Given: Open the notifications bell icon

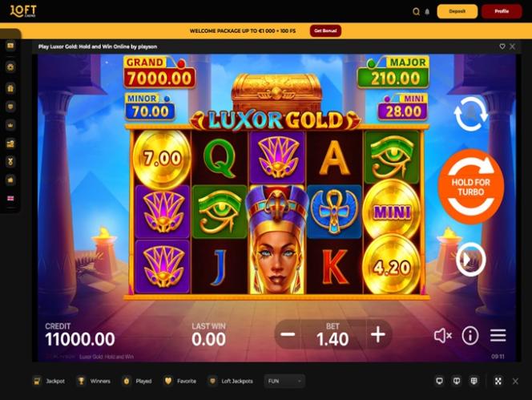Looking at the screenshot, I should (x=427, y=12).
